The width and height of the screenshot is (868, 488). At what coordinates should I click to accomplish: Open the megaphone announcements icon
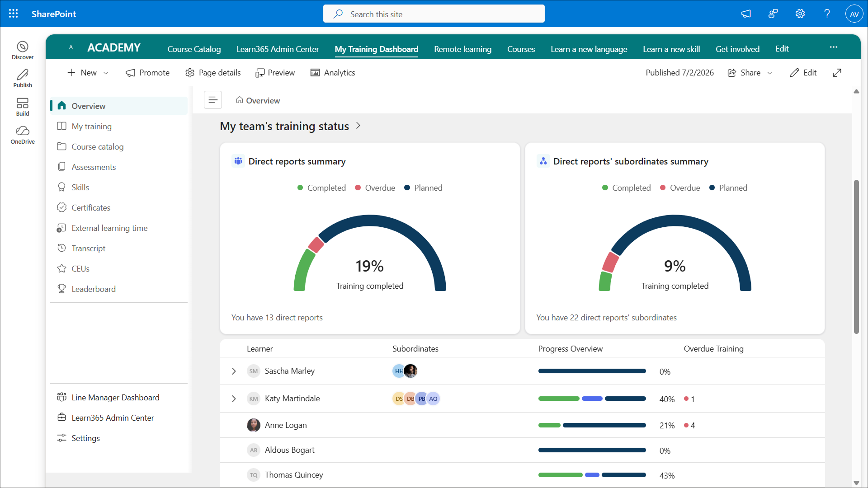point(746,14)
